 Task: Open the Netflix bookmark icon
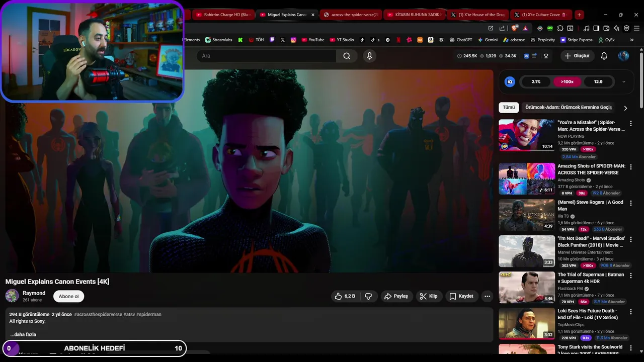point(398,40)
